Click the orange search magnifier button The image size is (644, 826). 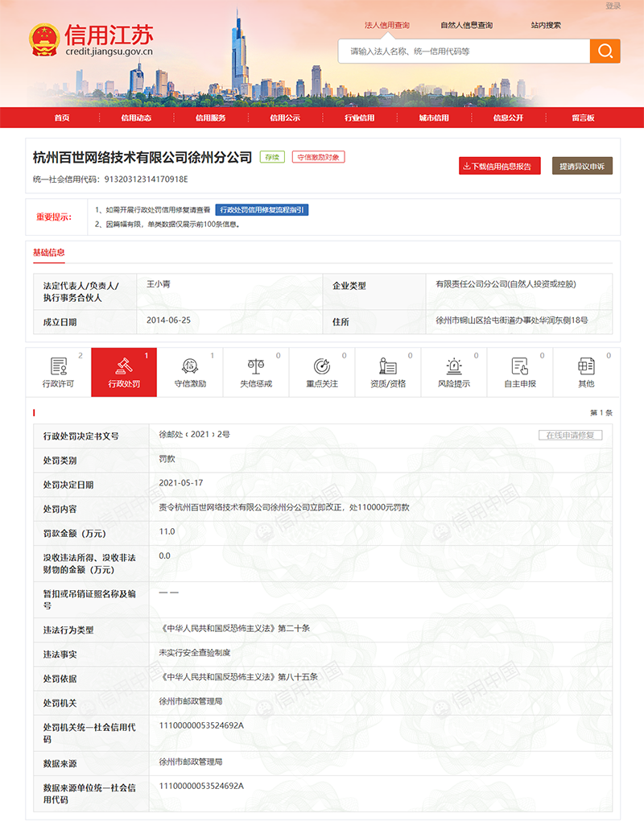click(605, 51)
